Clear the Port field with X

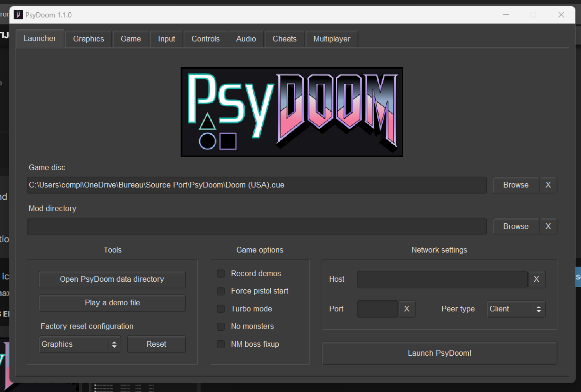(407, 309)
